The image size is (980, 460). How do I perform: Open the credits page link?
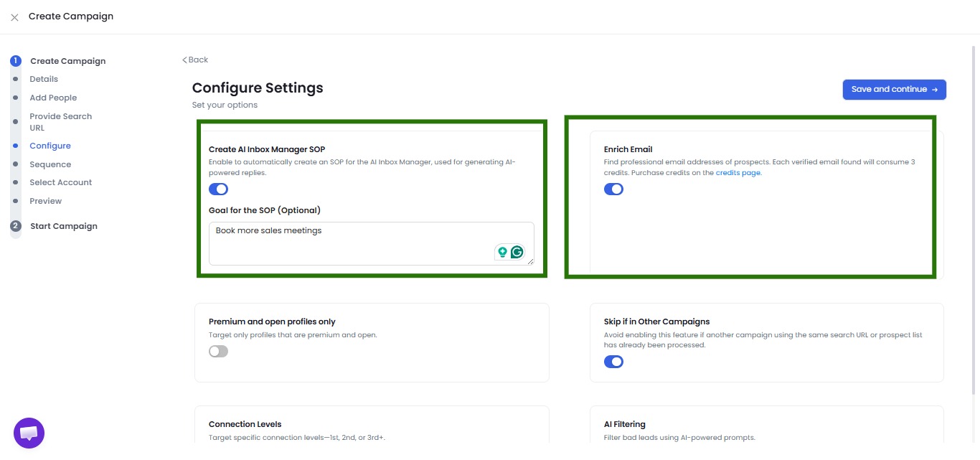pyautogui.click(x=738, y=172)
